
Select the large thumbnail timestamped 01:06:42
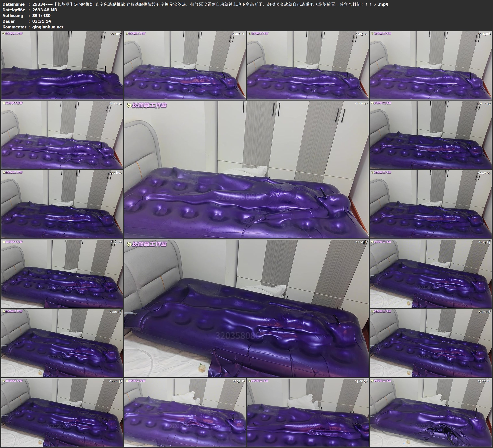coord(246,169)
